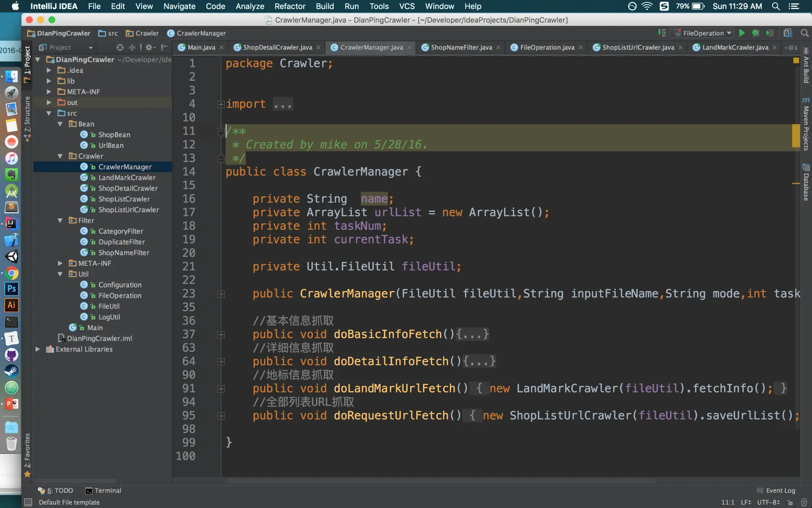Image resolution: width=812 pixels, height=508 pixels.
Task: Collapse the Filter package
Action: [x=60, y=221]
